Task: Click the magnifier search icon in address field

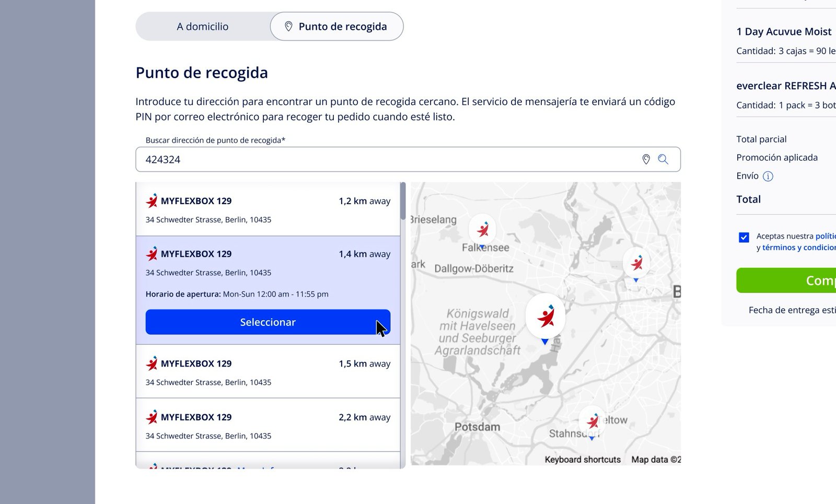Action: tap(663, 159)
